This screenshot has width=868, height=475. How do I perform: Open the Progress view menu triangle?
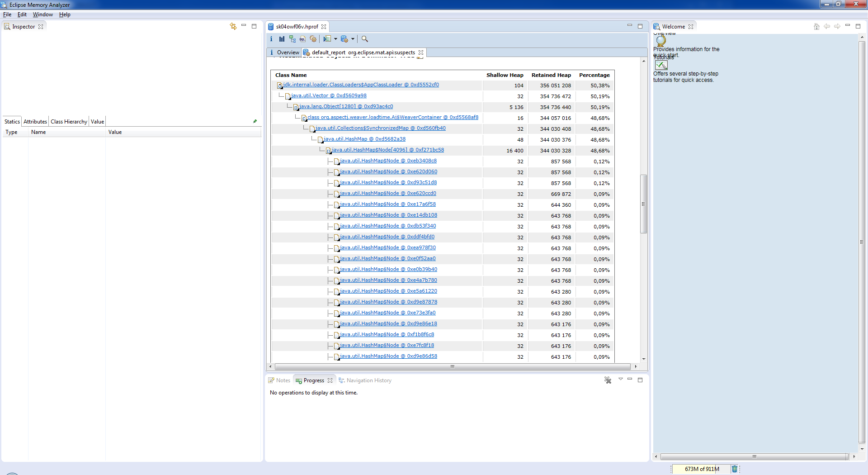coord(620,379)
